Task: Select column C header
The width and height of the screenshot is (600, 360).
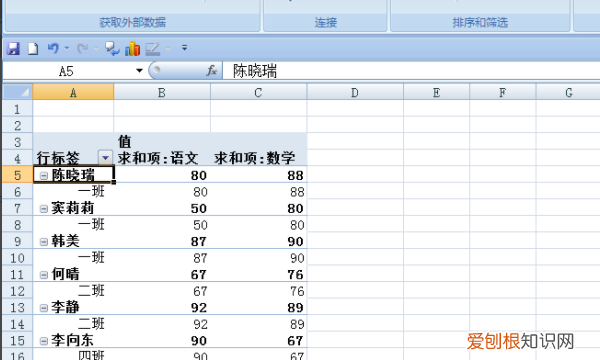Action: (x=258, y=92)
